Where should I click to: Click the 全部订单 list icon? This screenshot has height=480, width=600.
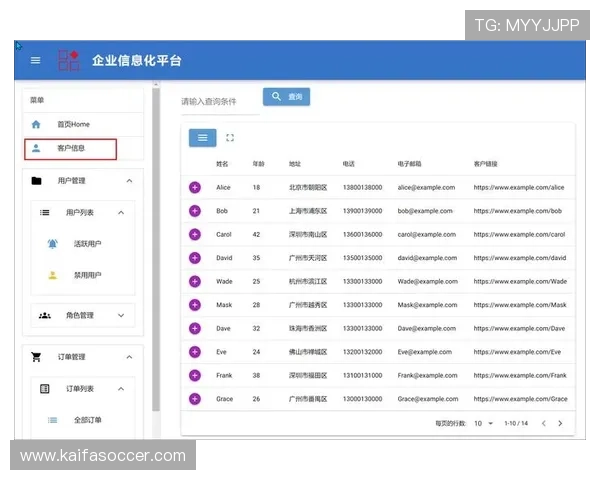53,420
